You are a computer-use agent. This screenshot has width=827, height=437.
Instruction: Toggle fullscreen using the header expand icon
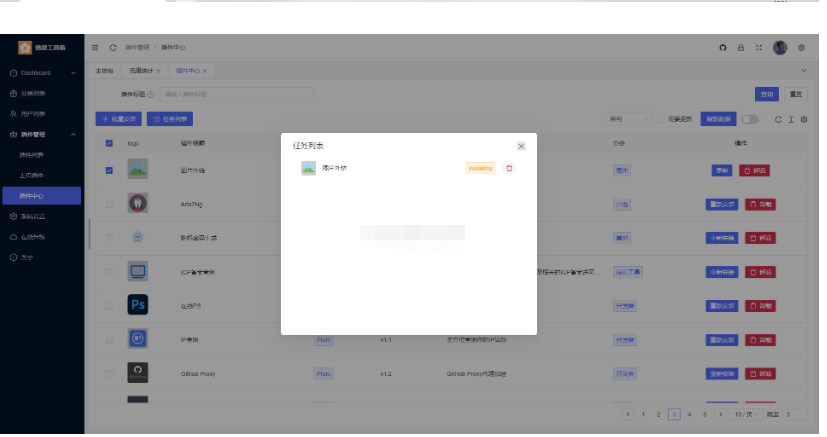pyautogui.click(x=759, y=47)
